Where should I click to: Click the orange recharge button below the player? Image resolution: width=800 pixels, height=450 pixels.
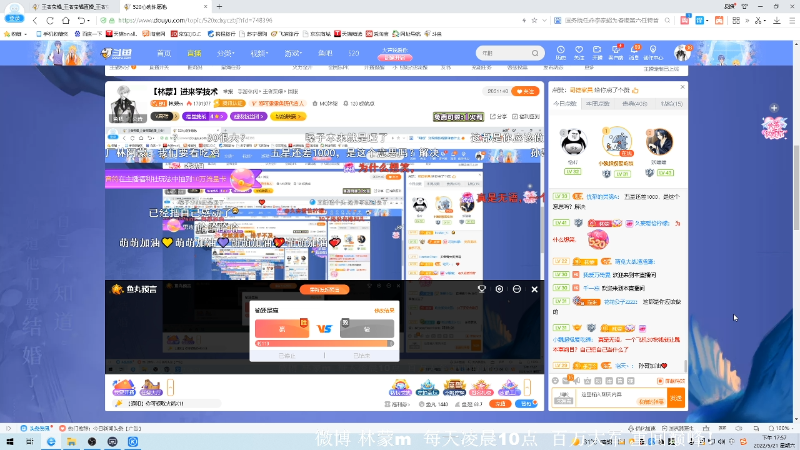[x=499, y=404]
